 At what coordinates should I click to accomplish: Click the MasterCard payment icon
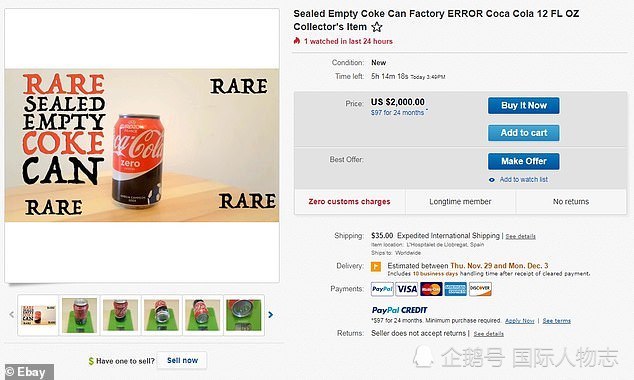pyautogui.click(x=431, y=289)
